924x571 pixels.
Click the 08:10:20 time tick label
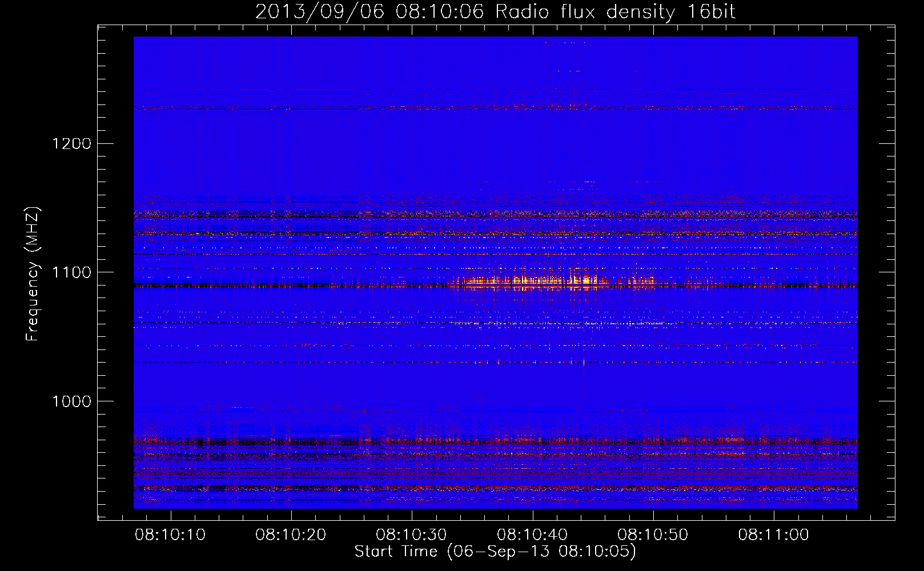click(291, 535)
